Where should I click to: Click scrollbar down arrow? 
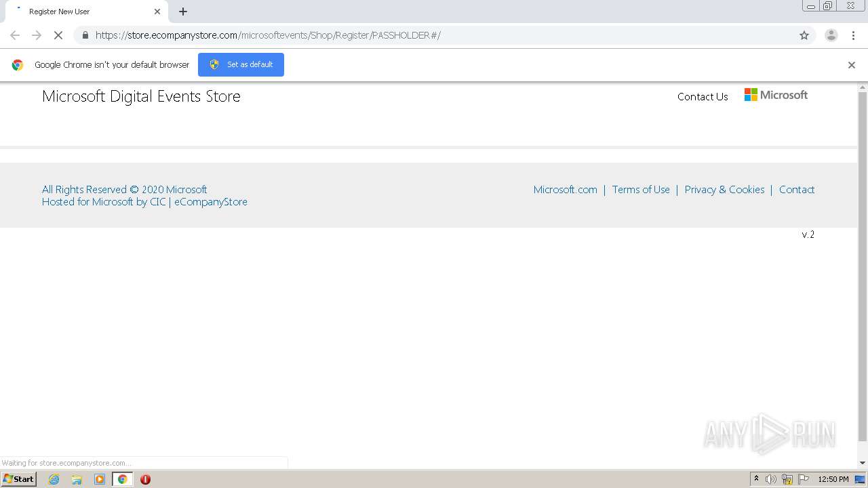point(863,463)
